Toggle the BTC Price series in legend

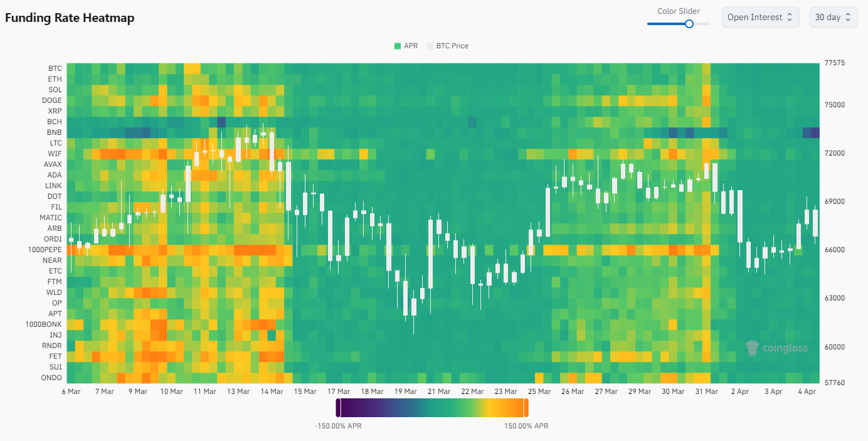click(x=447, y=46)
